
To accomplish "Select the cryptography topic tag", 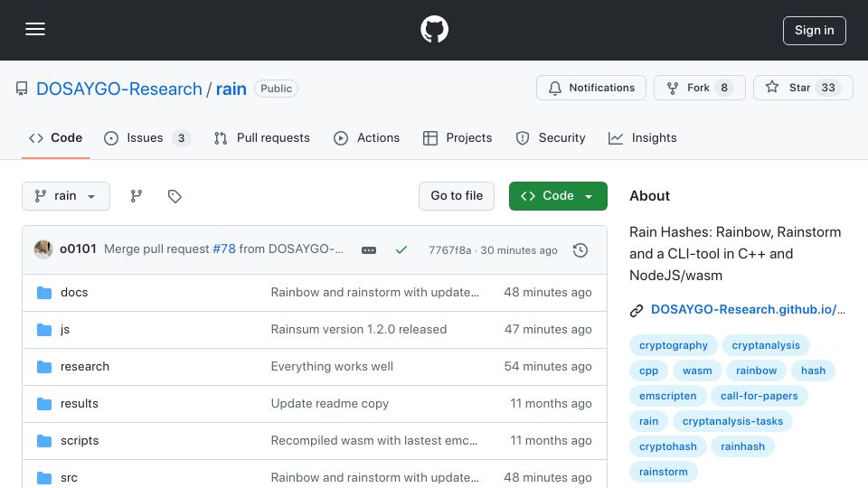I will pyautogui.click(x=673, y=345).
